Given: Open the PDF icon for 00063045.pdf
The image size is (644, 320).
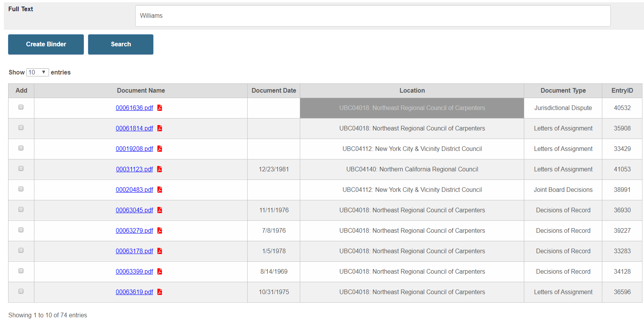Looking at the screenshot, I should [160, 210].
